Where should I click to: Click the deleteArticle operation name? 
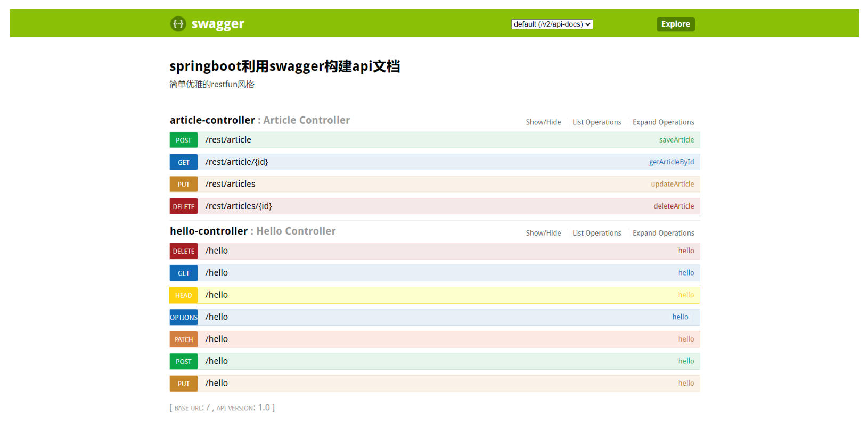[674, 206]
